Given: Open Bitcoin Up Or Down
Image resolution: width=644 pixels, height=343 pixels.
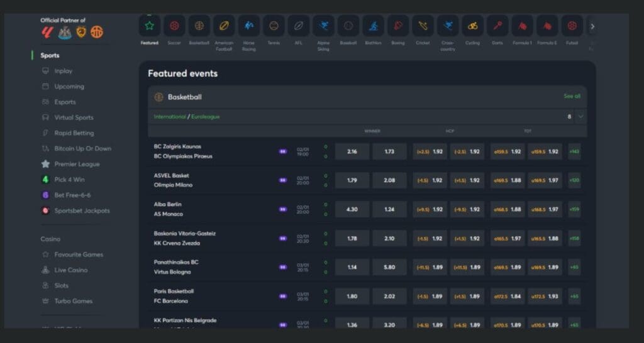Looking at the screenshot, I should (82, 148).
